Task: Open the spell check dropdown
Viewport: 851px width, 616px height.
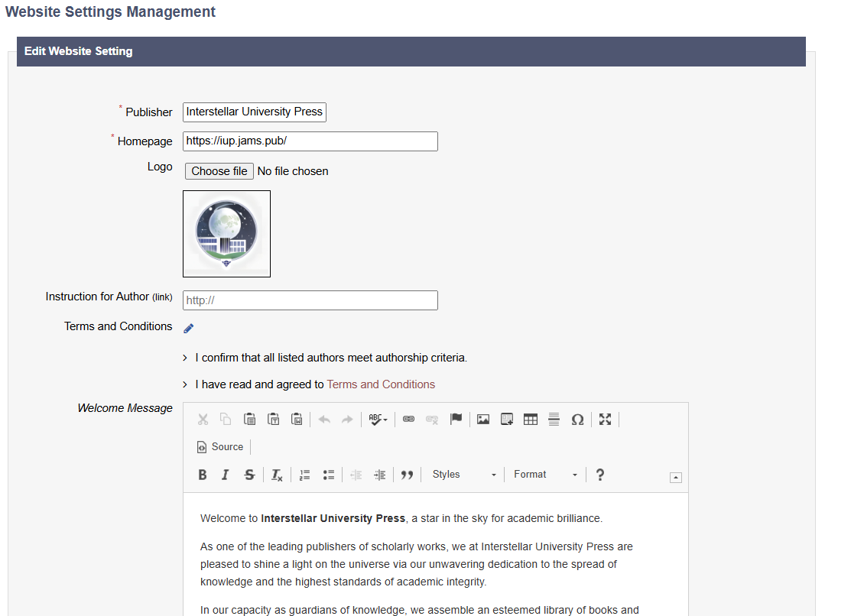Action: click(x=378, y=419)
